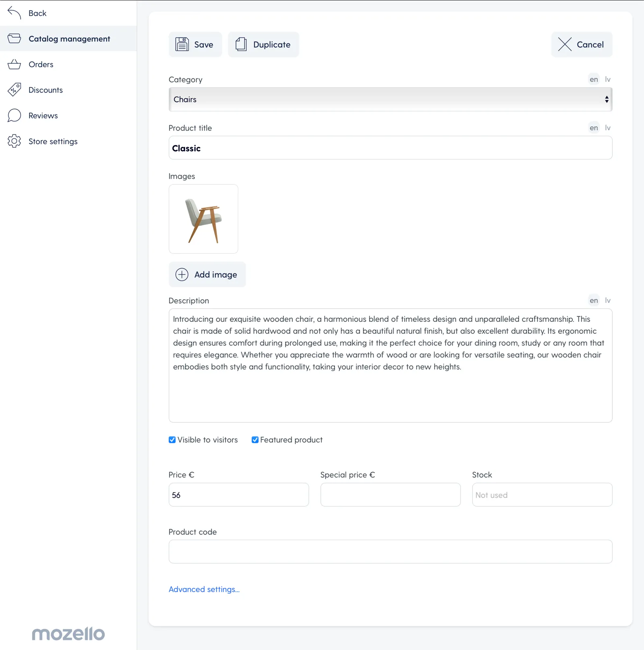Click the Category dropdown arrows
Screen dimensions: 644x650
[x=607, y=99]
